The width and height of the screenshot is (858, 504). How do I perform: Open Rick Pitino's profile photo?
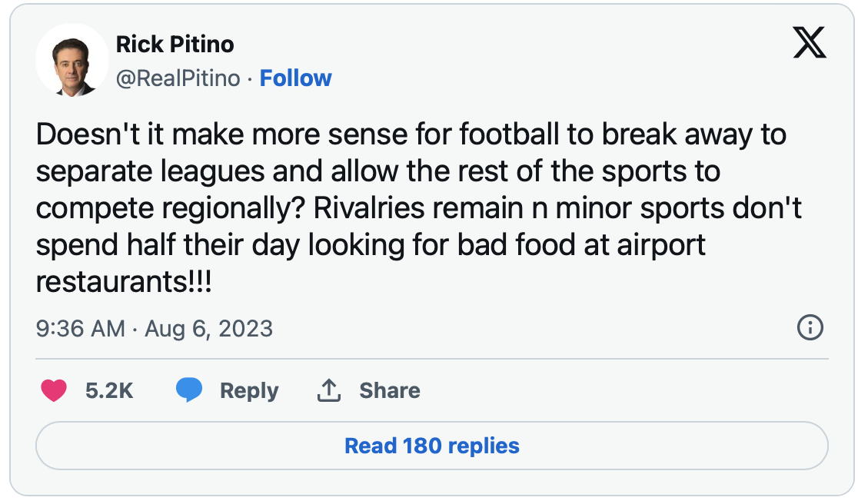(x=72, y=60)
